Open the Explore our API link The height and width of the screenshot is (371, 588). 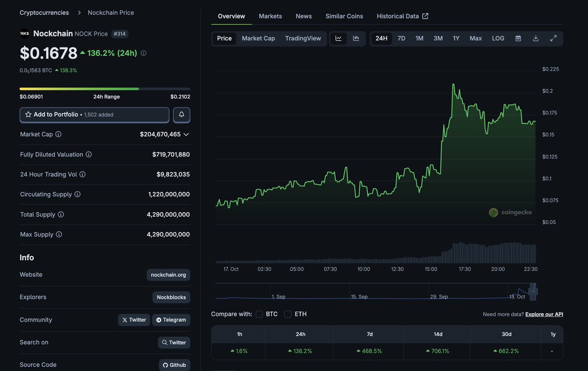coord(544,314)
